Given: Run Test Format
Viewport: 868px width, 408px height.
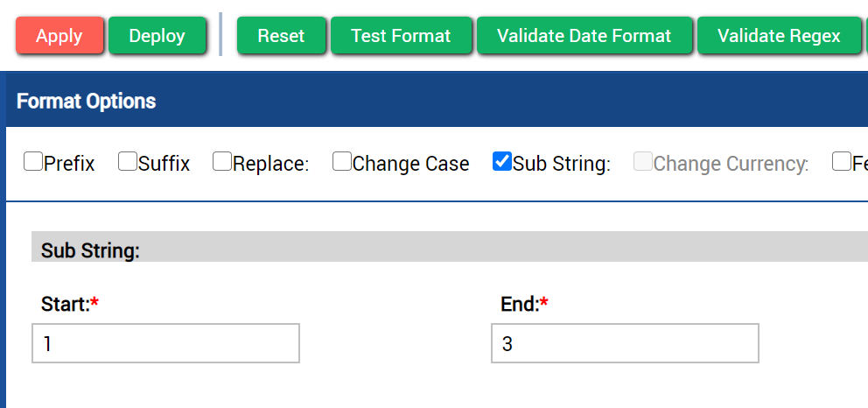Looking at the screenshot, I should pyautogui.click(x=401, y=35).
